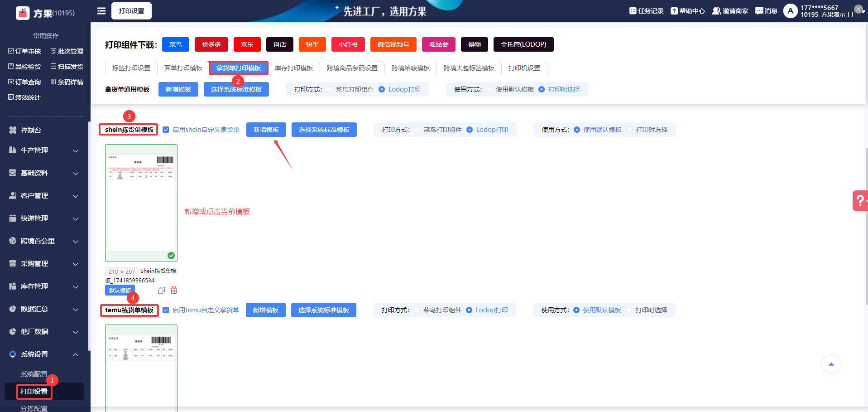The image size is (868, 412).
Task: Download 全托管(LODOP) print component
Action: (x=523, y=44)
